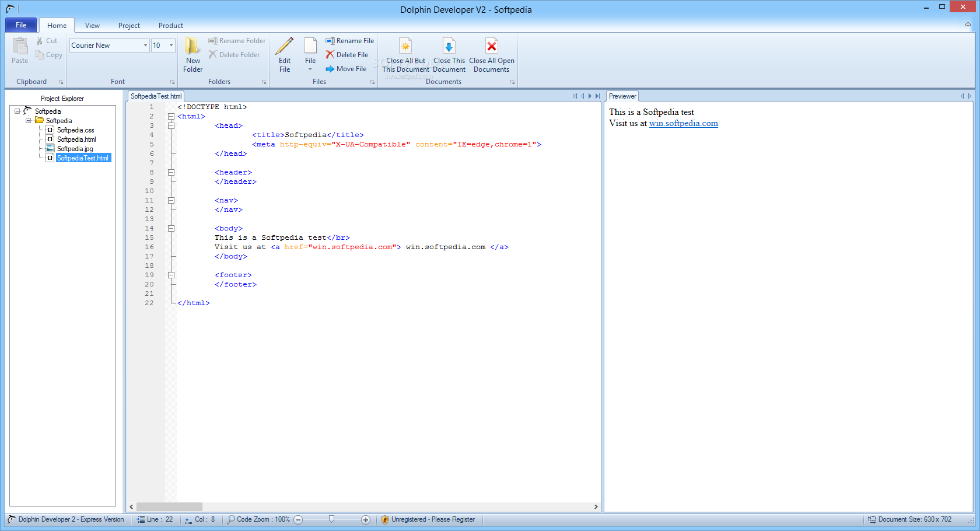Screen dimensions: 980x531
Task: Click the Copy button
Action: point(48,55)
